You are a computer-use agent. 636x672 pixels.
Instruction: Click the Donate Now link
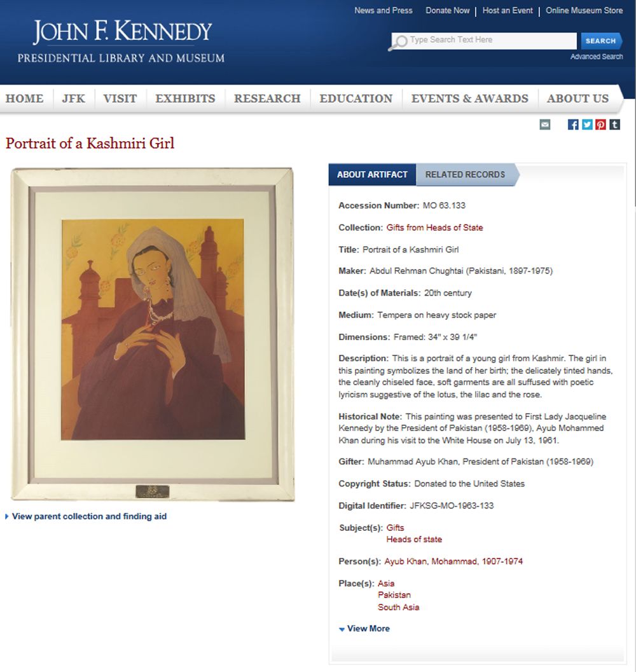(x=448, y=10)
